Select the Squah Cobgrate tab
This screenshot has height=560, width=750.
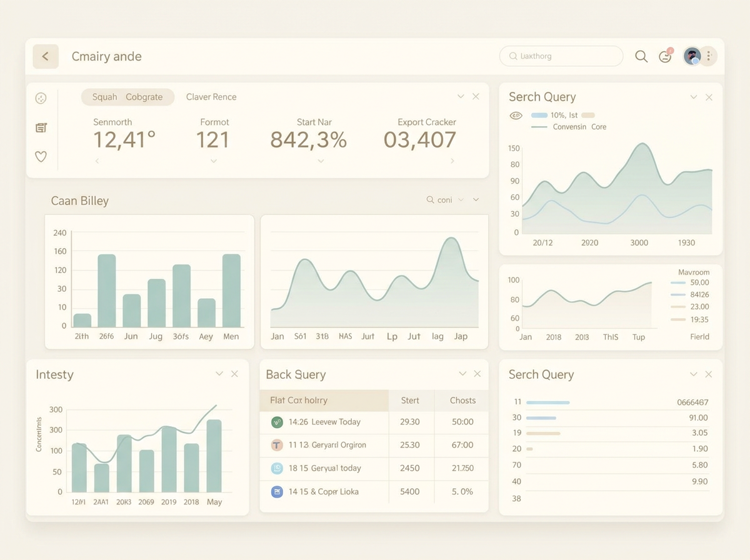127,97
